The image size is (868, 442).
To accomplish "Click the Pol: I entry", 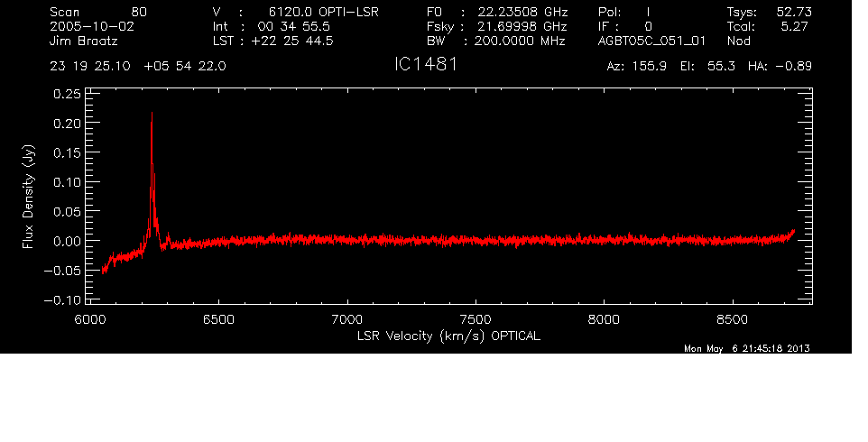I will click(624, 12).
